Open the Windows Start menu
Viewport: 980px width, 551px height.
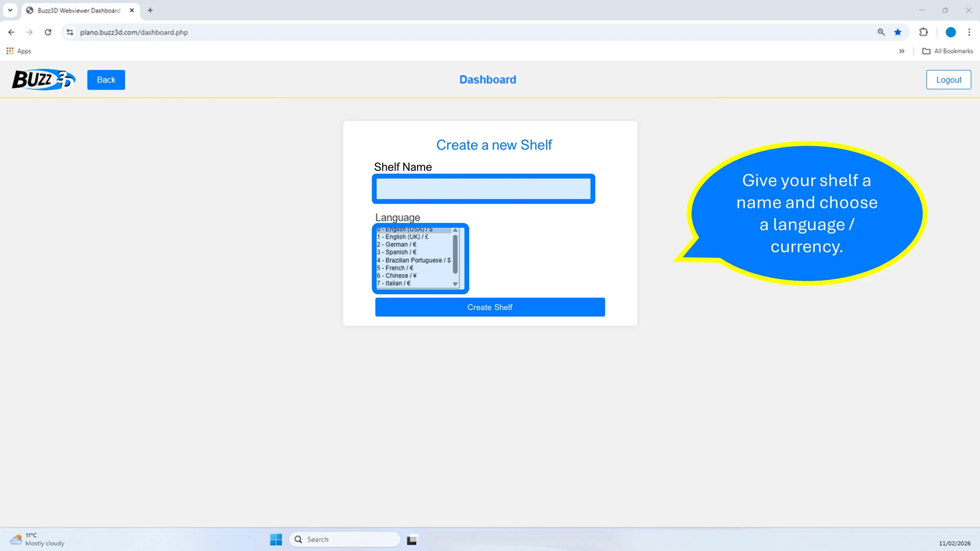tap(276, 539)
